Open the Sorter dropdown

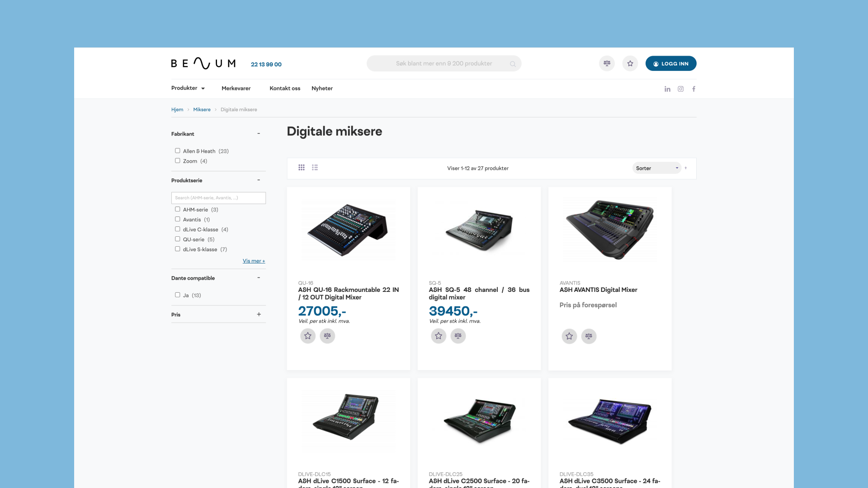(657, 168)
